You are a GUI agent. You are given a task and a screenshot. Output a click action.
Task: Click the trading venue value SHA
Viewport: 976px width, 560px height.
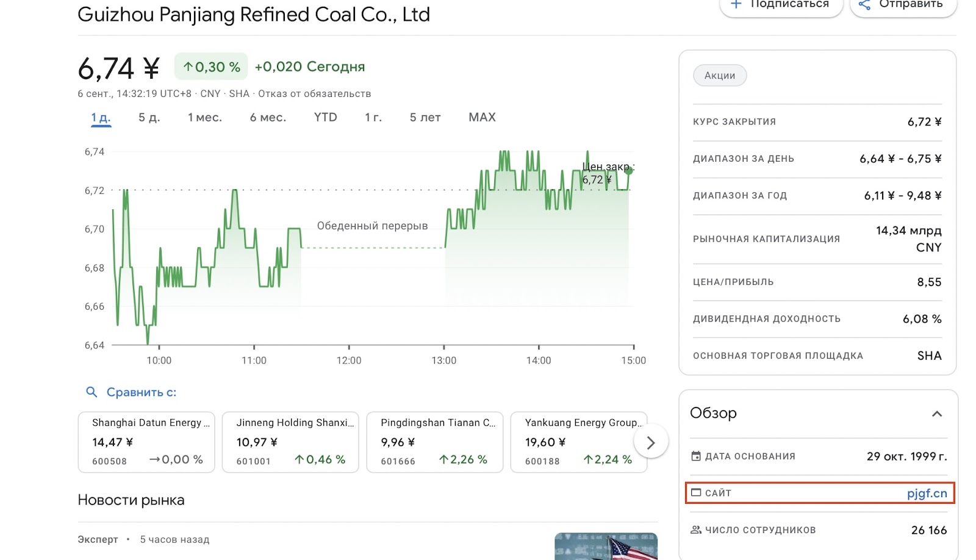coord(929,356)
